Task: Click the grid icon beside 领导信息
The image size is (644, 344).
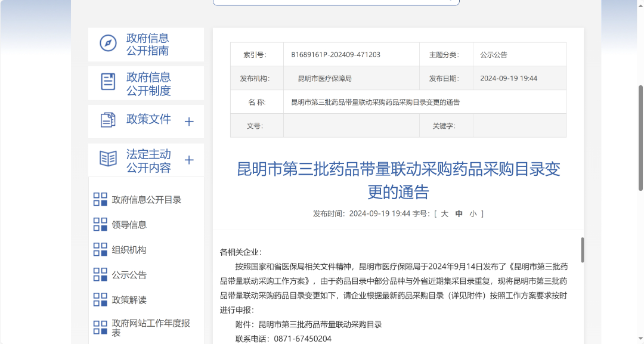Action: coord(100,225)
